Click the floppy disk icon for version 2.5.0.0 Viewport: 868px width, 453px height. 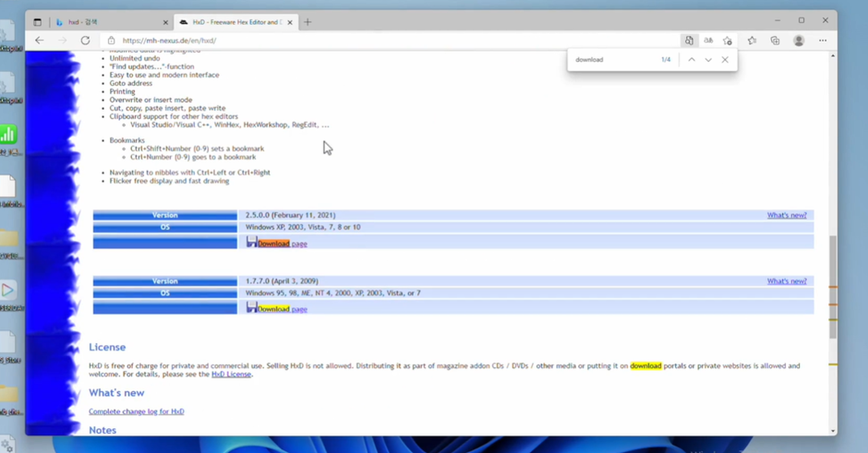pyautogui.click(x=251, y=242)
